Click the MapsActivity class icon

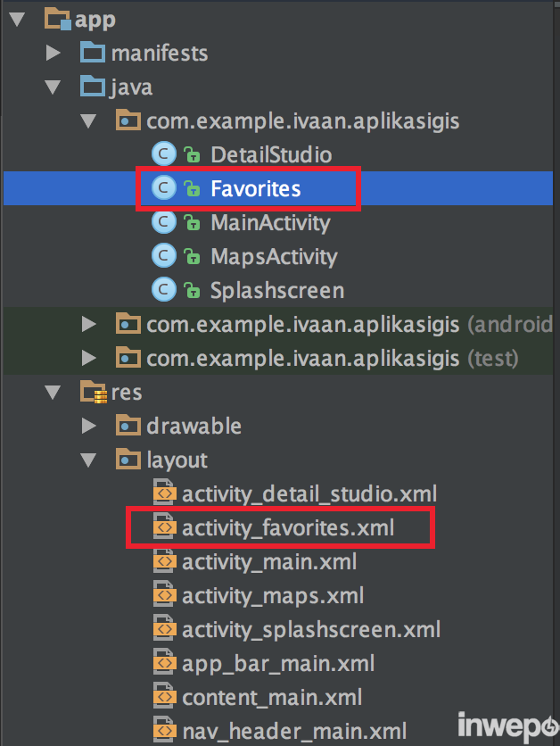pos(164,256)
